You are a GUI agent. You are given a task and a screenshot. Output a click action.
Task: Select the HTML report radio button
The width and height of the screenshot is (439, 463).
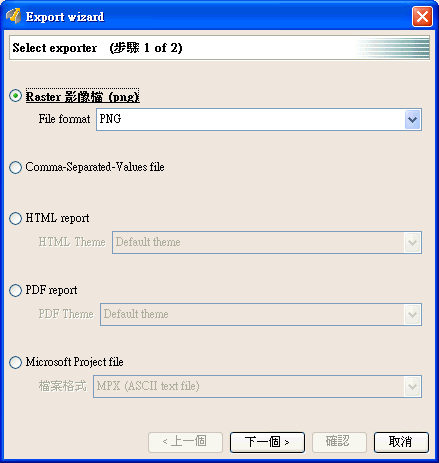click(x=15, y=218)
